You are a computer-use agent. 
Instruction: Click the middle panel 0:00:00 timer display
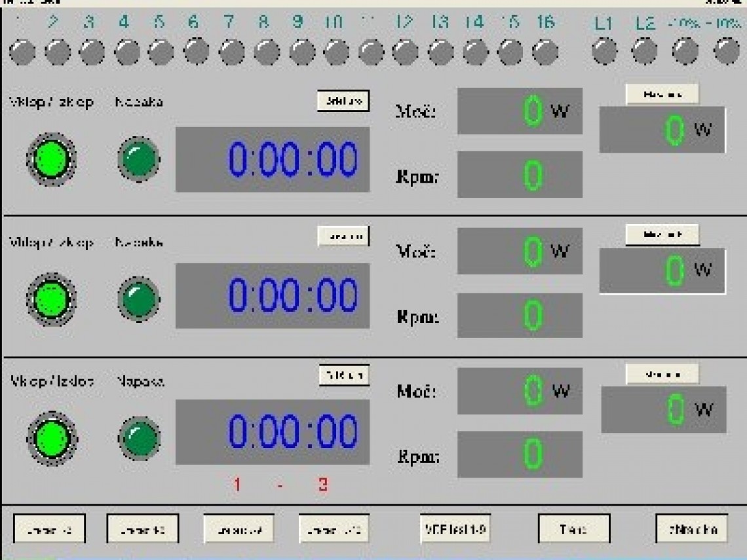point(273,295)
